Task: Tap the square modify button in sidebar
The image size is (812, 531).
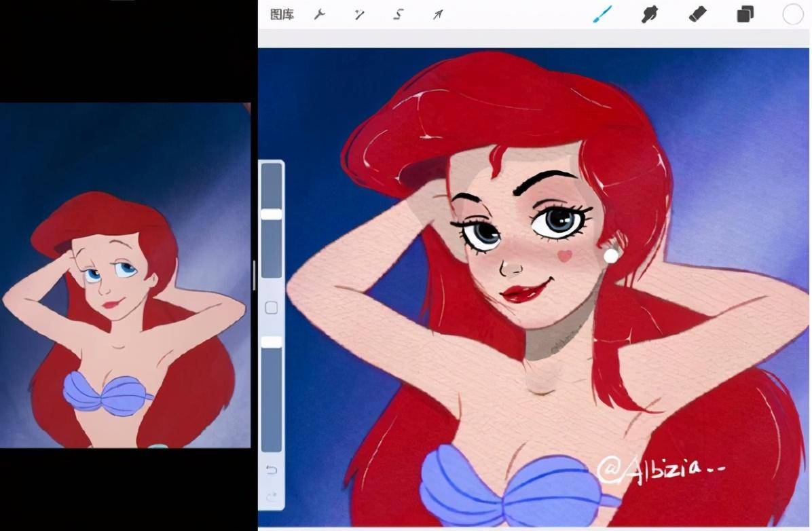Action: click(272, 308)
